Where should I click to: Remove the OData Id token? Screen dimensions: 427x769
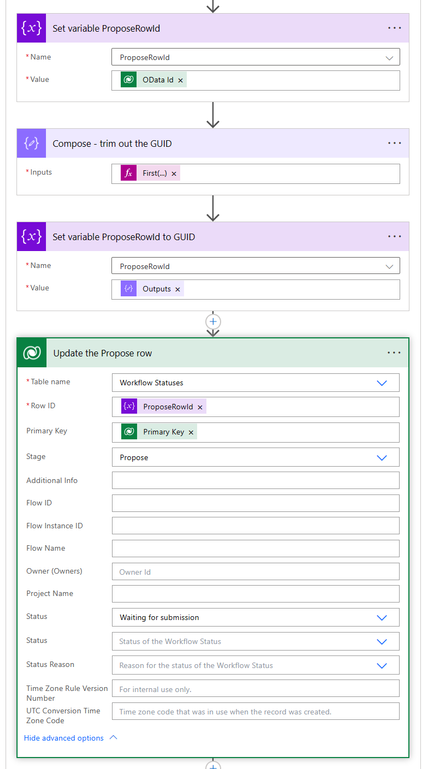(x=180, y=80)
